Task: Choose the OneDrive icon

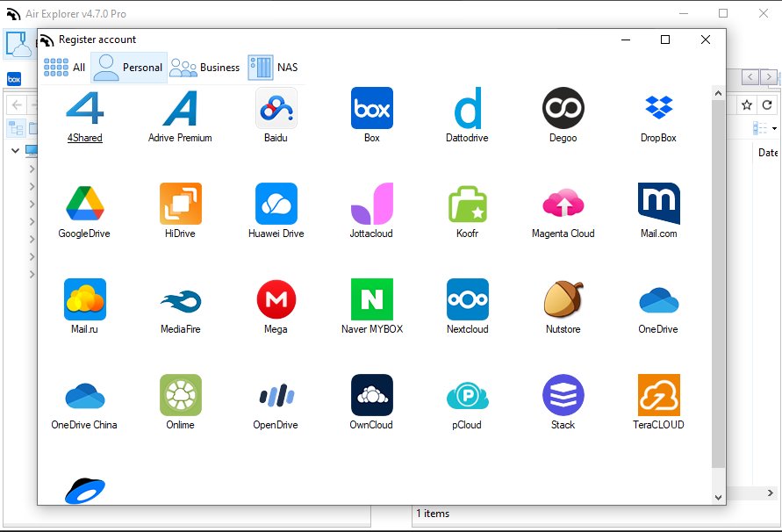Action: [659, 299]
